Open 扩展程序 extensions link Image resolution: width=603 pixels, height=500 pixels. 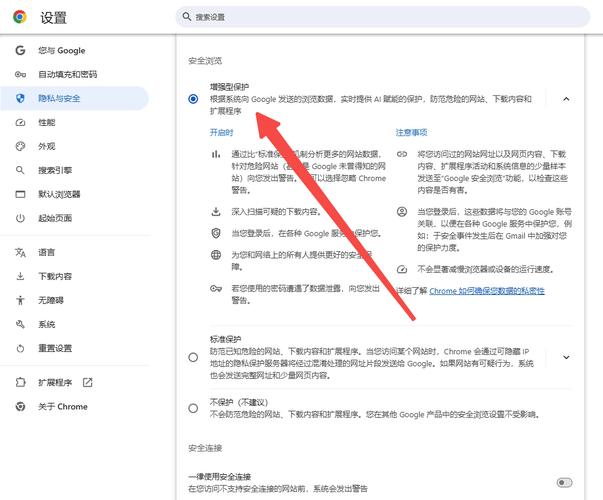[55, 382]
